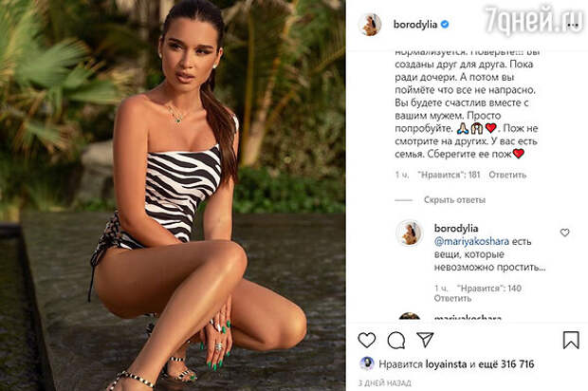Share post via paper plane icon
The width and height of the screenshot is (588, 391).
point(425,340)
